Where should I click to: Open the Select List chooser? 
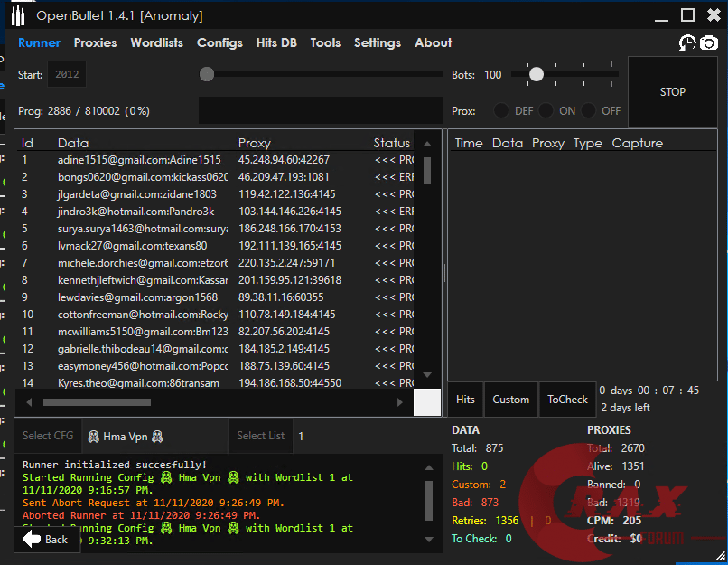260,436
